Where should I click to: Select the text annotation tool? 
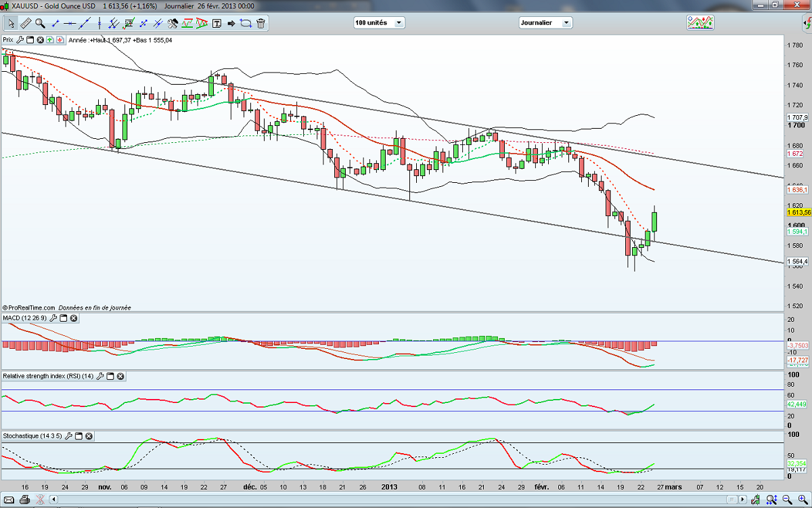217,23
